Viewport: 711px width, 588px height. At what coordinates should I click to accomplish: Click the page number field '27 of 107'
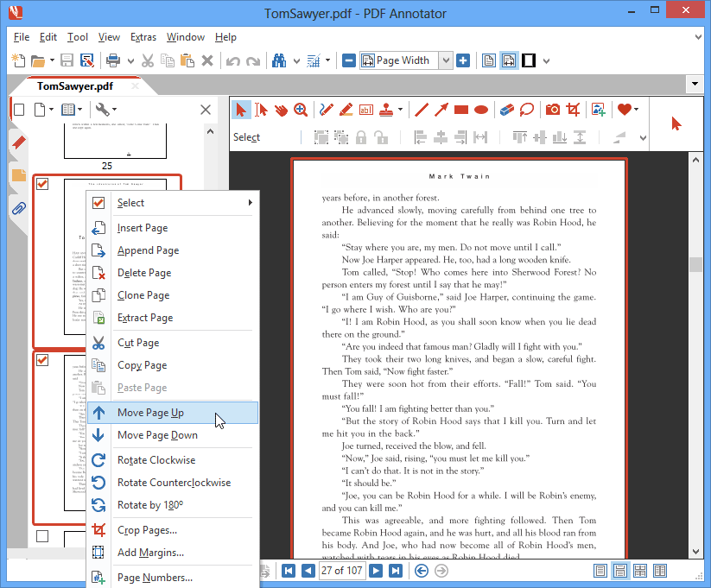[x=341, y=571]
